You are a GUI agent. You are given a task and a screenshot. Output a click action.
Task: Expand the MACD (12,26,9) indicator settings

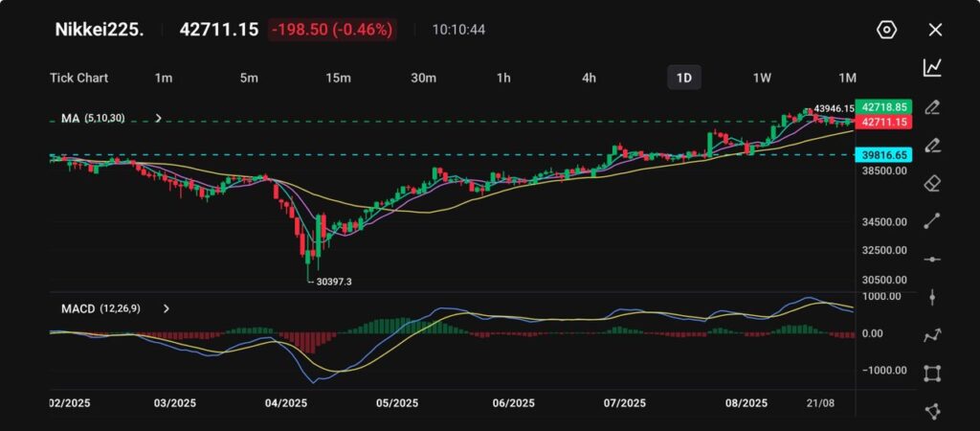(x=167, y=308)
